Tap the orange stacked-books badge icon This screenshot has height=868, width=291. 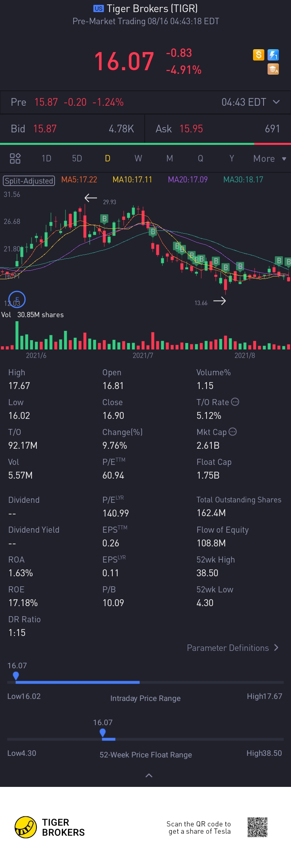tap(273, 69)
